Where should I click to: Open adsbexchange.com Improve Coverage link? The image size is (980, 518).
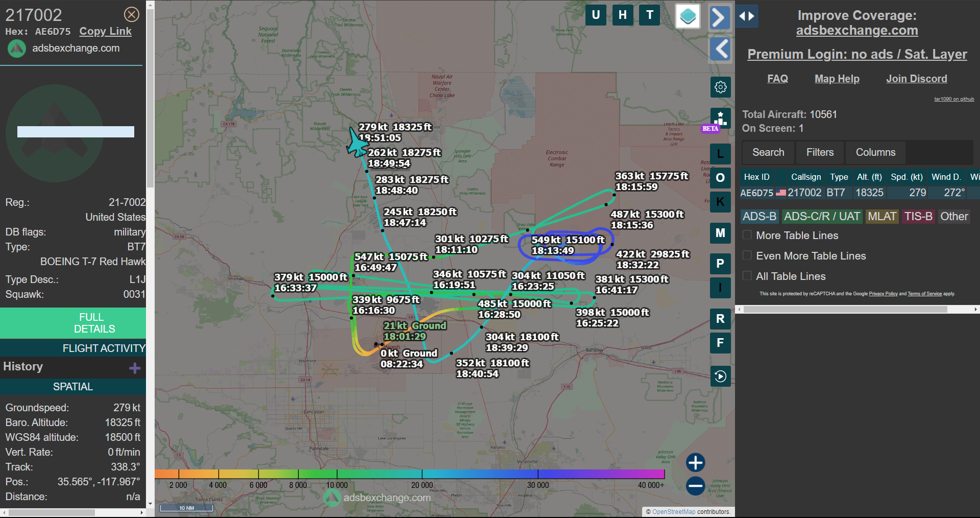(x=857, y=30)
